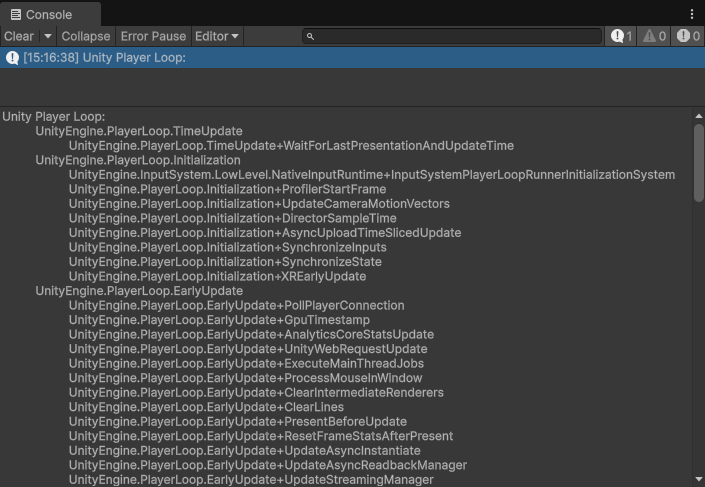Click the UpdateStreamingManager line
The width and height of the screenshot is (705, 487).
pyautogui.click(x=251, y=480)
